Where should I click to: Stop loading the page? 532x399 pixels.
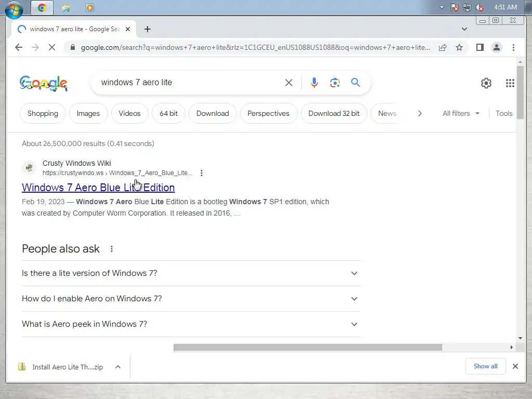52,47
